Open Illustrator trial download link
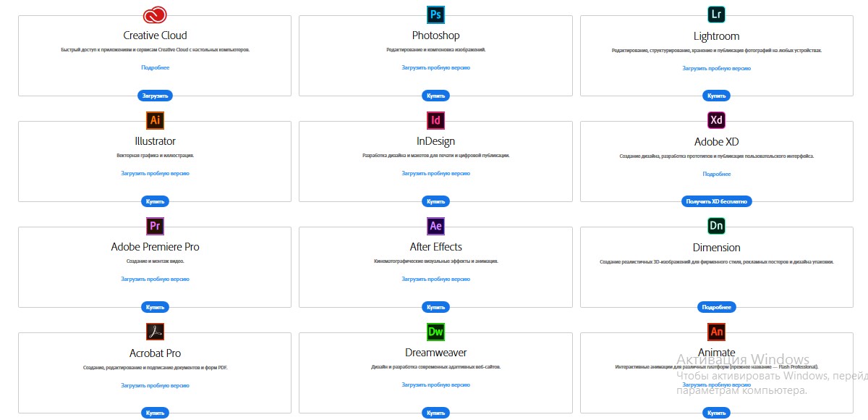This screenshot has height=420, width=868. (x=155, y=173)
